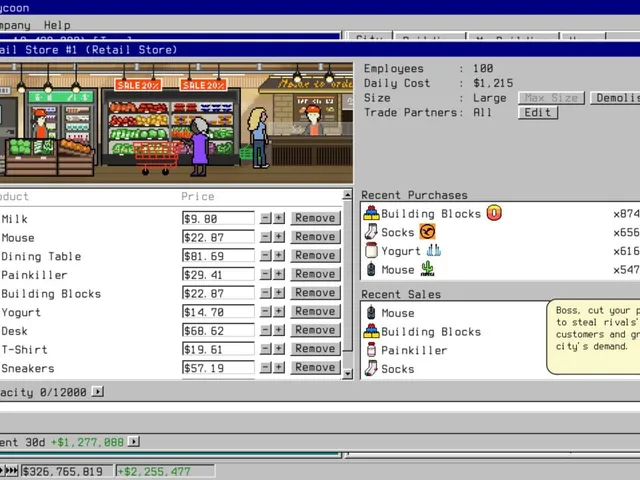
Task: Remove Milk from the store
Action: pyautogui.click(x=316, y=218)
